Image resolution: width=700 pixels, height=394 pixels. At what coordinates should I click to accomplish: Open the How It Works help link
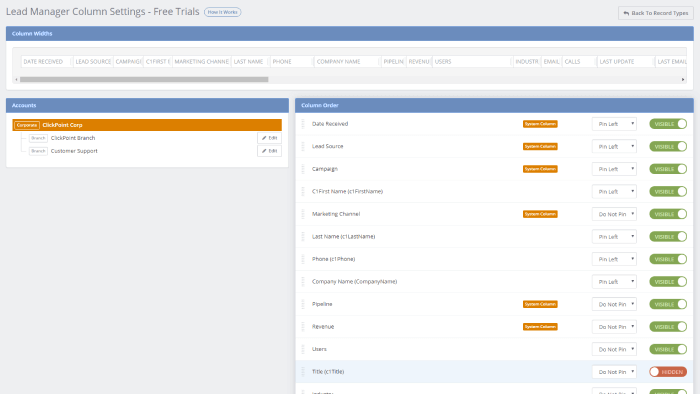(x=222, y=12)
